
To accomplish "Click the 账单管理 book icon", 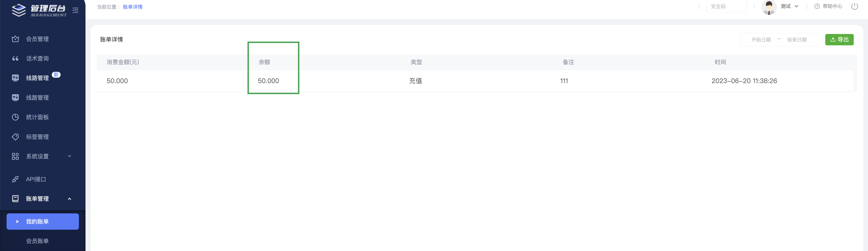I will [15, 199].
